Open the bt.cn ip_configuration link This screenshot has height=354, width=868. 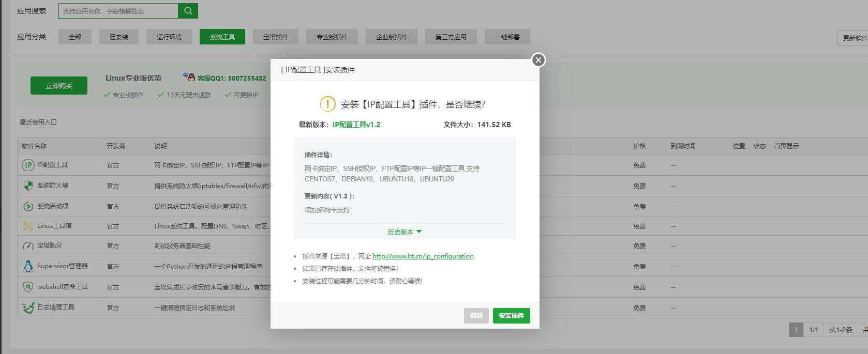[x=423, y=256]
